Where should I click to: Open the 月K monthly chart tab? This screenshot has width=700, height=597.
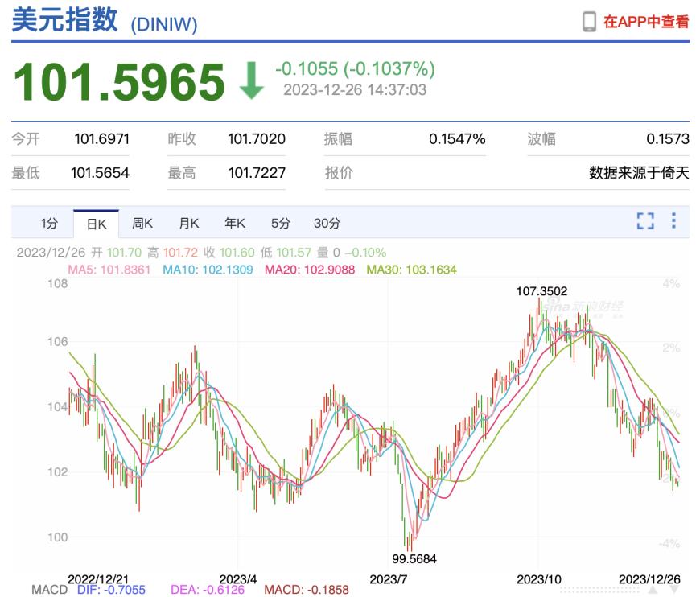(189, 223)
